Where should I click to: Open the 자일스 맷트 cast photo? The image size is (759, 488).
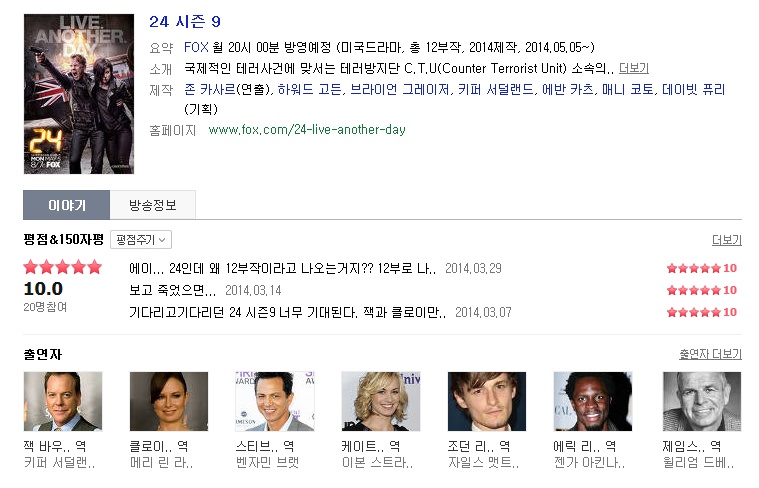click(487, 401)
